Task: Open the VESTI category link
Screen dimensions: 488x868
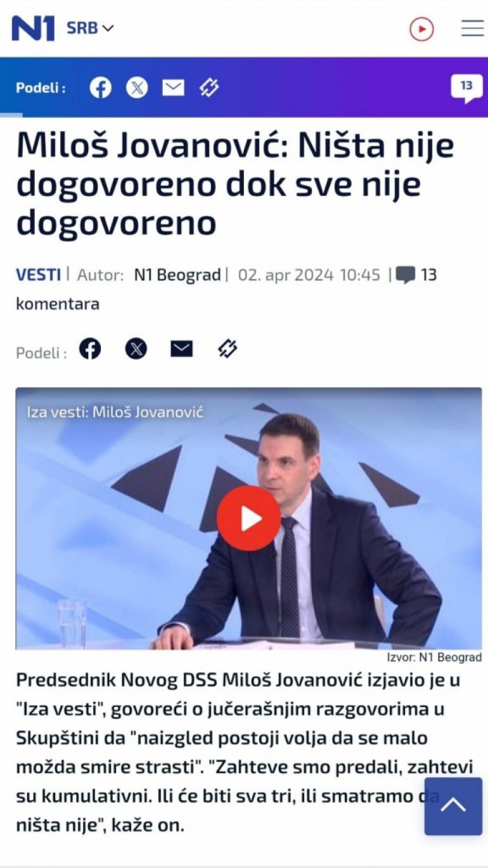Action: pyautogui.click(x=38, y=275)
